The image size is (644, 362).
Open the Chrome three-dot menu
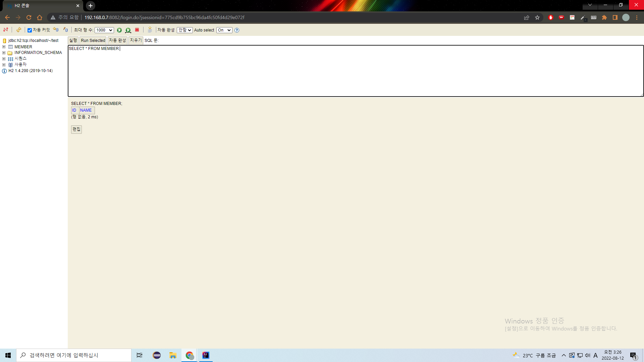coord(637,17)
